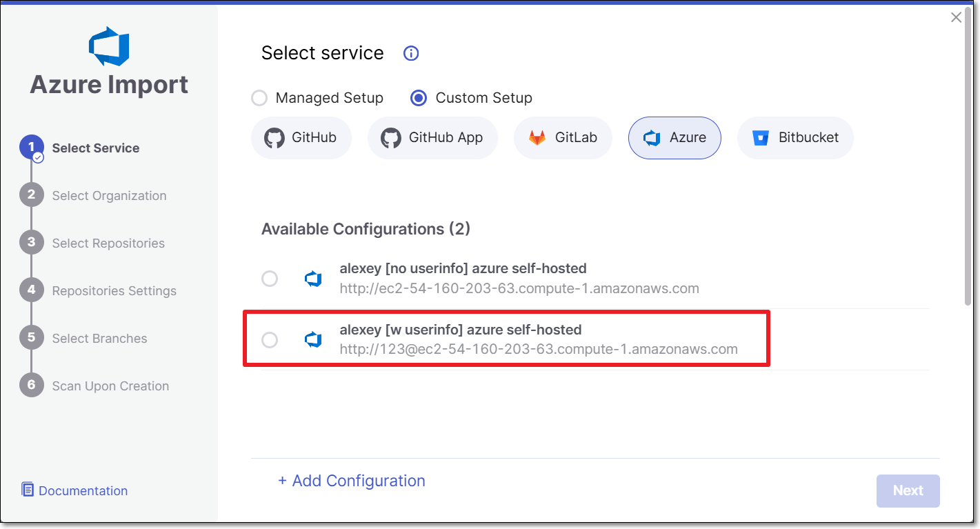The height and width of the screenshot is (529, 980).
Task: Jump to step 3 Select Repositories
Action: (92, 243)
